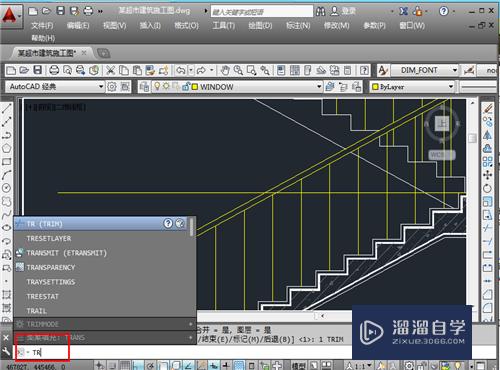Image resolution: width=500 pixels, height=370 pixels.
Task: Open the redo history dropdown arrow
Action: click(212, 70)
